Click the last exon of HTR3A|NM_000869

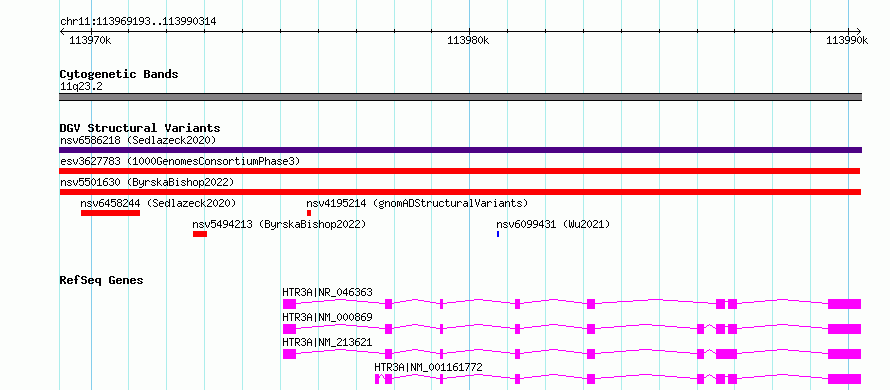[845, 329]
